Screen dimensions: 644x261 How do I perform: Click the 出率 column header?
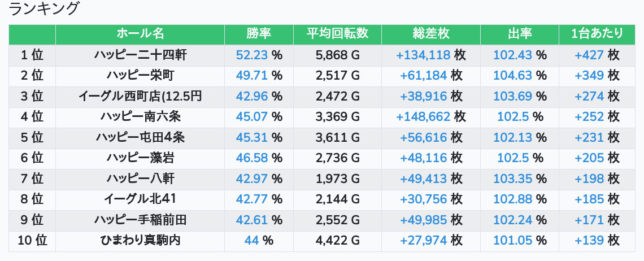tap(520, 34)
